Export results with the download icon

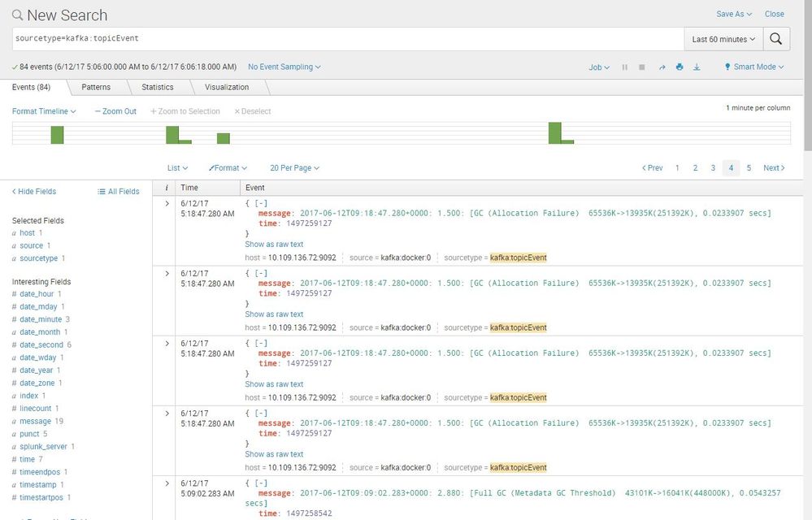coord(697,67)
